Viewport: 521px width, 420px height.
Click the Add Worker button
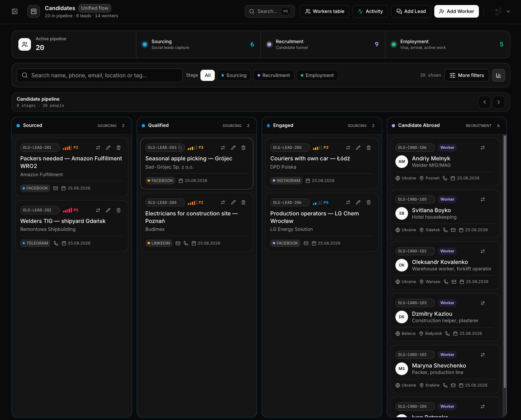pos(456,12)
